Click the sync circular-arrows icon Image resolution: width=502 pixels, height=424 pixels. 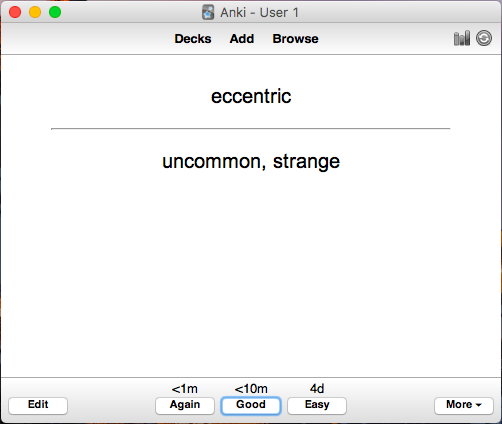tap(484, 38)
